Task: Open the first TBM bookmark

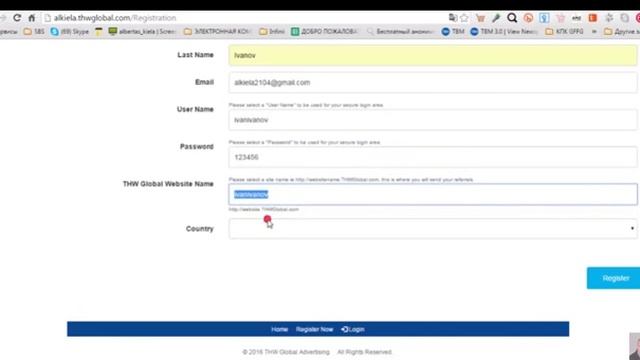Action: tap(453, 31)
